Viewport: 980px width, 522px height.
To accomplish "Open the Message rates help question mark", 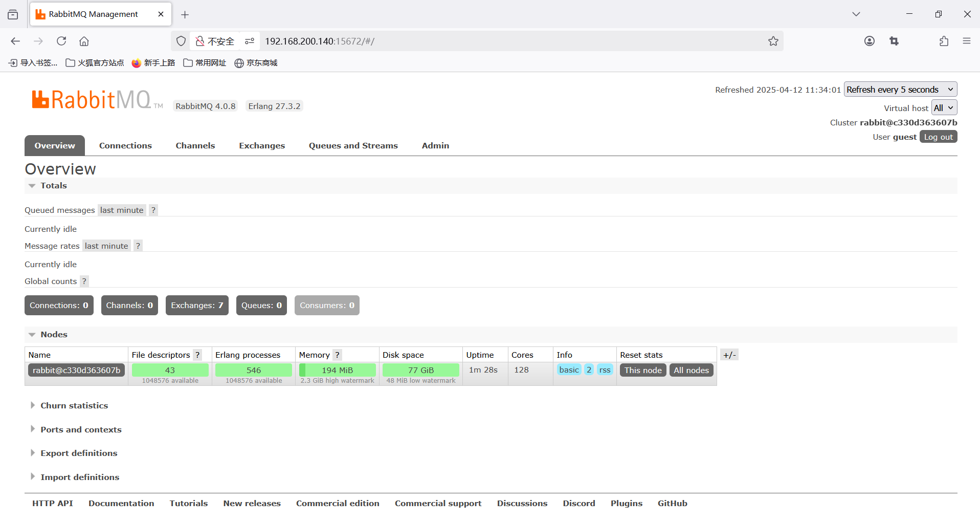I will tap(138, 246).
